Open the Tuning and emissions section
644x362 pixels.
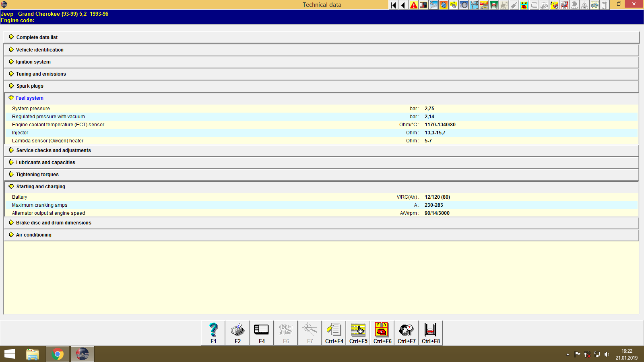tap(41, 74)
